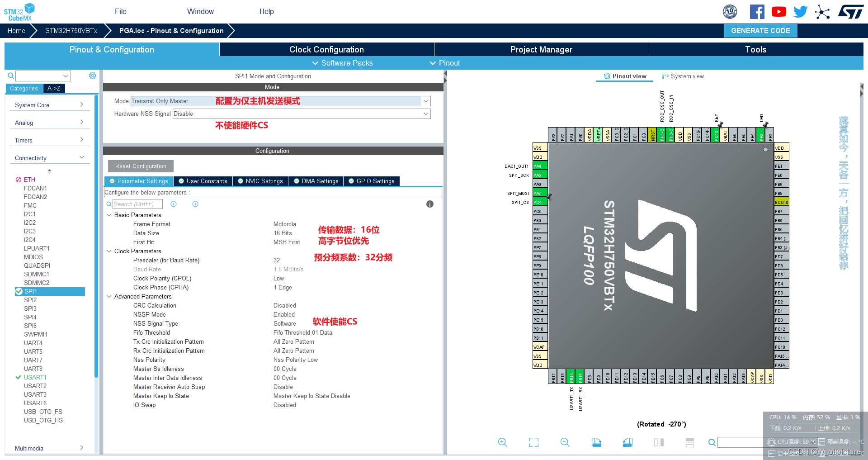The image size is (868, 460).
Task: Select the PA7 SPI1_MOSI pin
Action: 540,193
